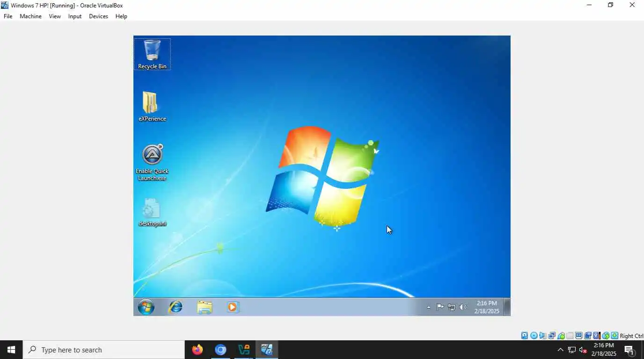Open the guest volume speaker icon

tap(463, 307)
